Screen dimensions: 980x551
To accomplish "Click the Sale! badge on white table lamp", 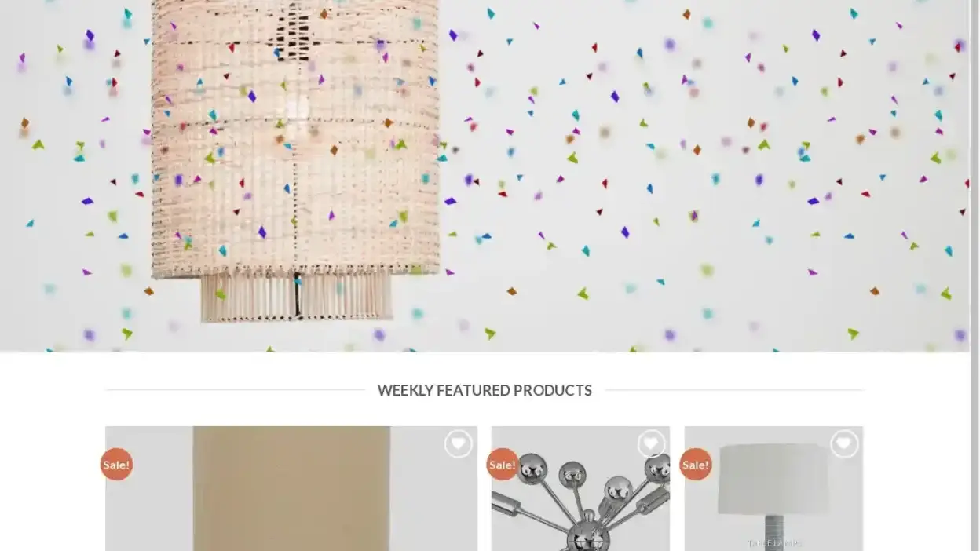I will (696, 464).
